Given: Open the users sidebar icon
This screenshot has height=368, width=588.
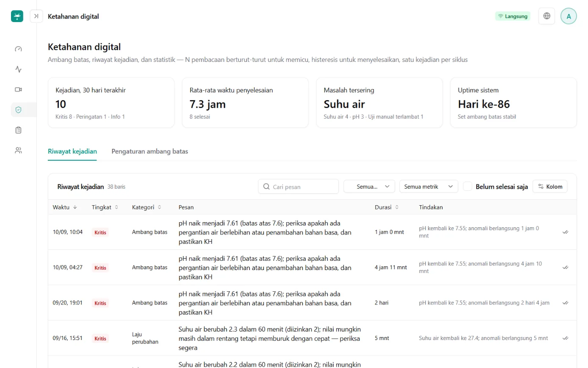Looking at the screenshot, I should 18,150.
